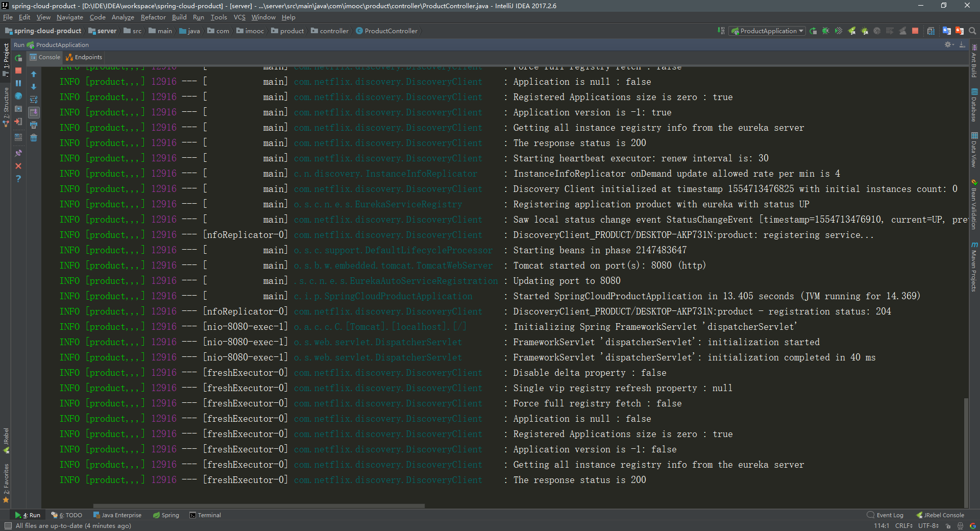This screenshot has height=531, width=980.
Task: Open Run panel settings gear menu
Action: pos(949,45)
